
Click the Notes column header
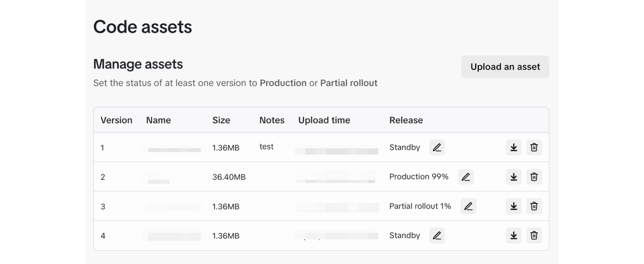point(272,120)
